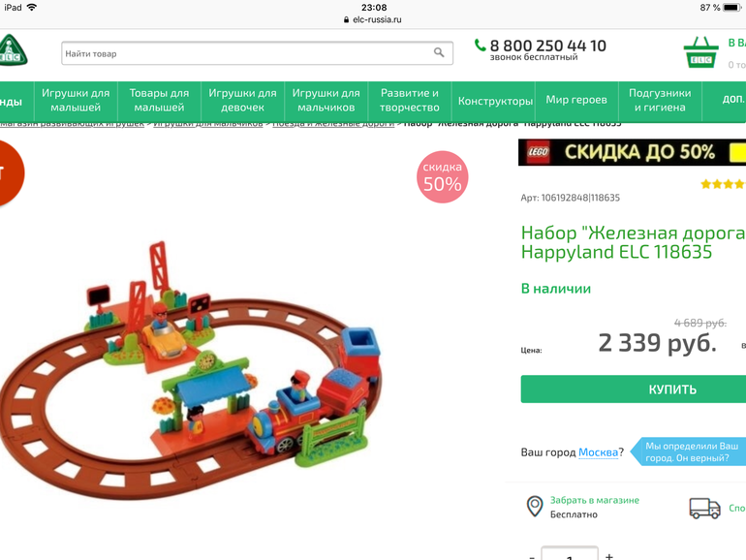Viewport: 746px width, 560px height.
Task: Tap the green phone handset icon
Action: (480, 46)
